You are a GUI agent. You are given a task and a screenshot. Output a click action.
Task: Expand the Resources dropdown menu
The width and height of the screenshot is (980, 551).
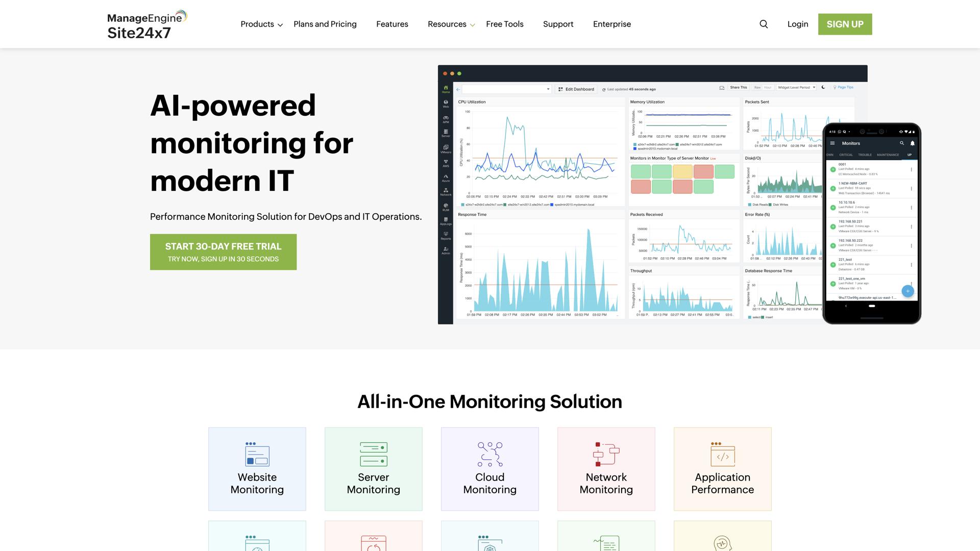[x=451, y=24]
